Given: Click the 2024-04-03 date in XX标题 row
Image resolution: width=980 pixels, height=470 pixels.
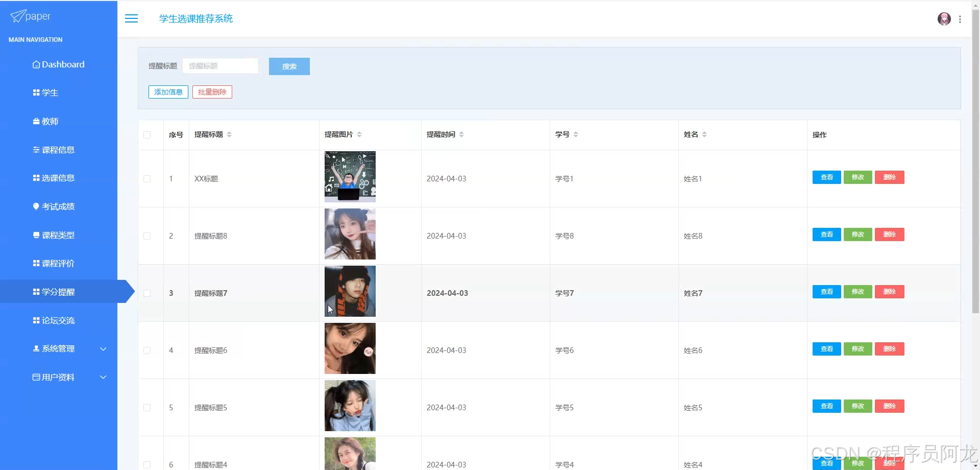Looking at the screenshot, I should coord(447,179).
